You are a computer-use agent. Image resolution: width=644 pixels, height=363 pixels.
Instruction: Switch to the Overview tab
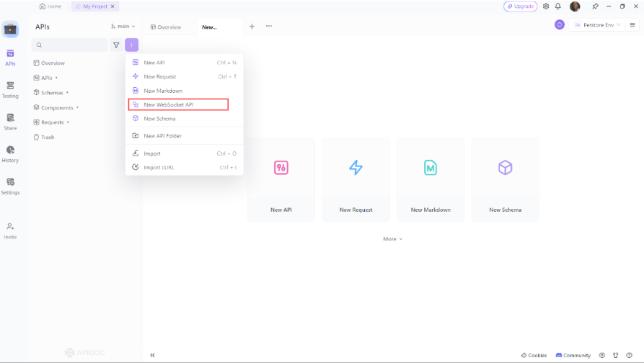point(166,27)
